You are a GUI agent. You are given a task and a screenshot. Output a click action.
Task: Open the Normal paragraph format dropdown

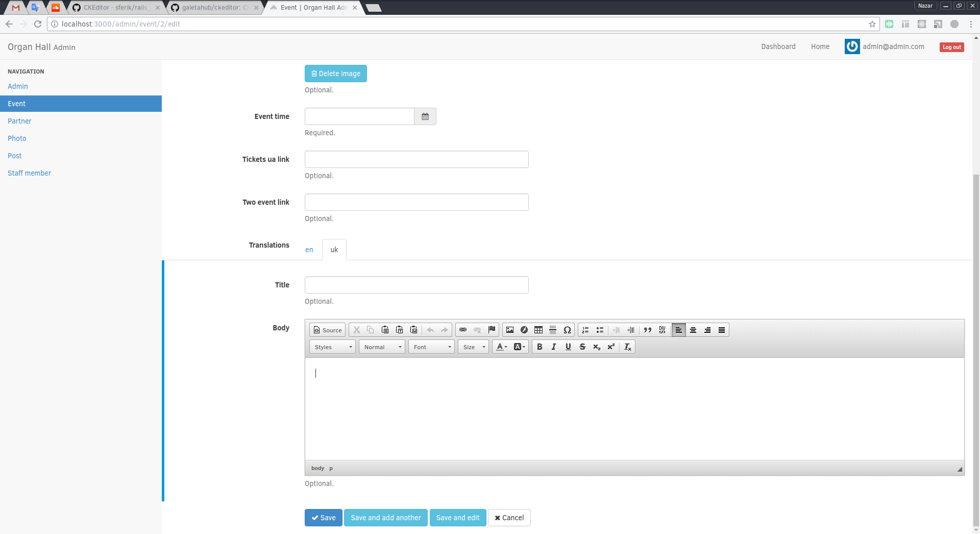pyautogui.click(x=382, y=347)
